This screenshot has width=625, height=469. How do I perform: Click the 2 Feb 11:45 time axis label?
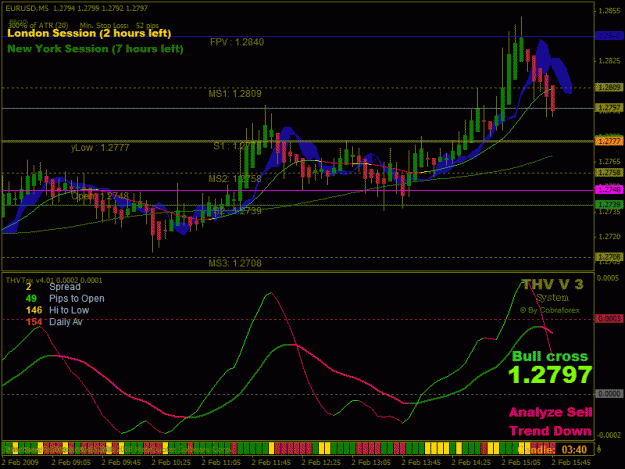pos(271,462)
